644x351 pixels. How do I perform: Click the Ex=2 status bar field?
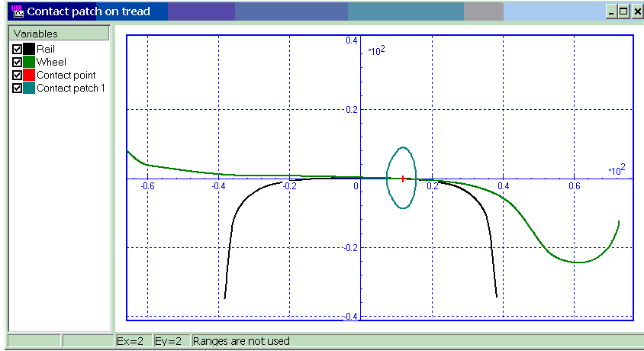click(134, 341)
